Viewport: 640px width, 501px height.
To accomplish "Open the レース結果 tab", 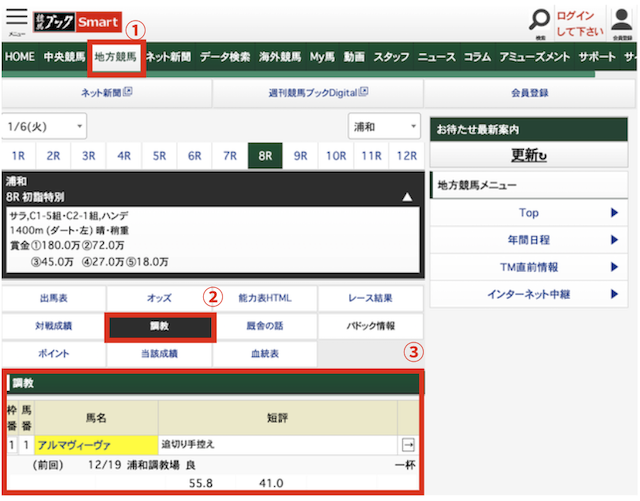I will [x=370, y=298].
